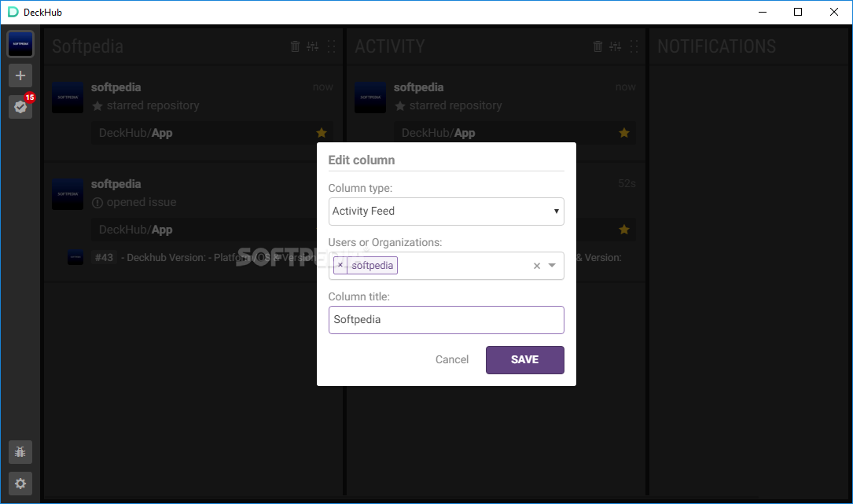Delete the Softpedia column using trash icon

pos(295,46)
